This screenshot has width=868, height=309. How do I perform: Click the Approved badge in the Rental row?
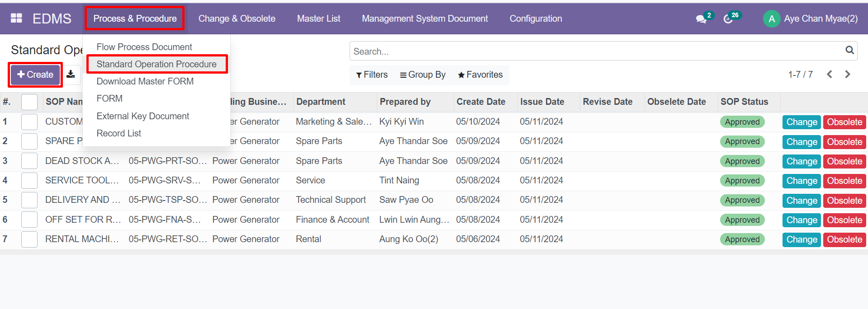click(x=742, y=239)
